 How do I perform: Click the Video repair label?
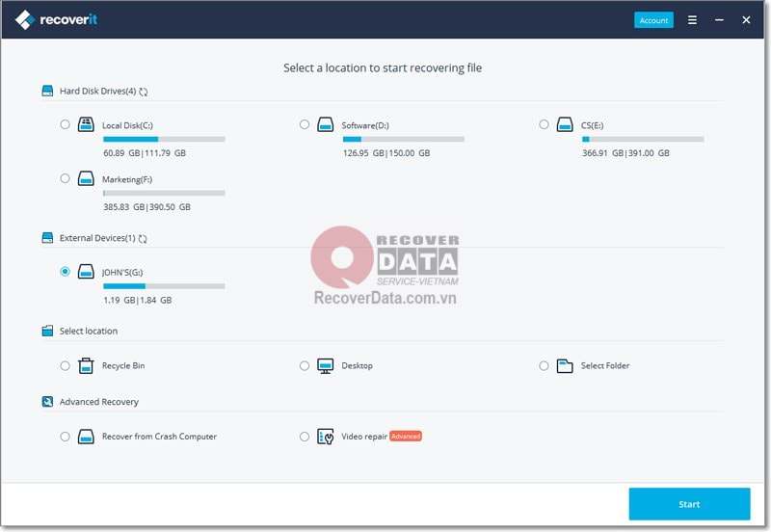pyautogui.click(x=364, y=437)
